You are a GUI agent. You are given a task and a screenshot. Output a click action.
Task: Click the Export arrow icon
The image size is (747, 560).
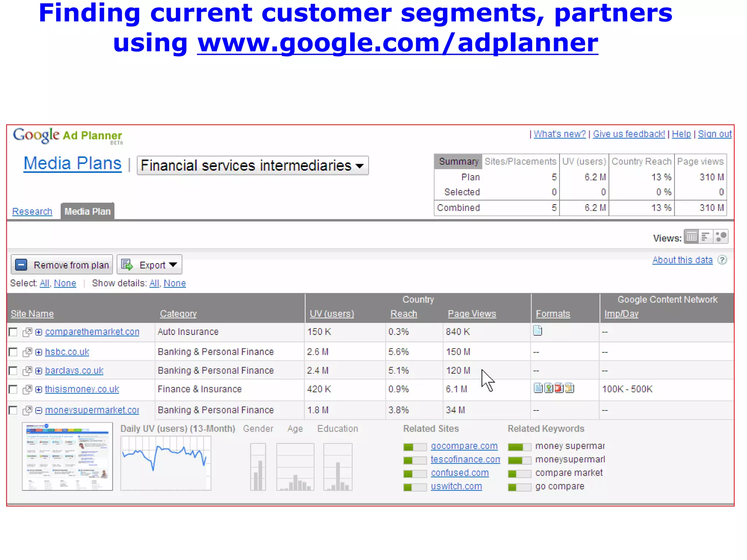[127, 265]
